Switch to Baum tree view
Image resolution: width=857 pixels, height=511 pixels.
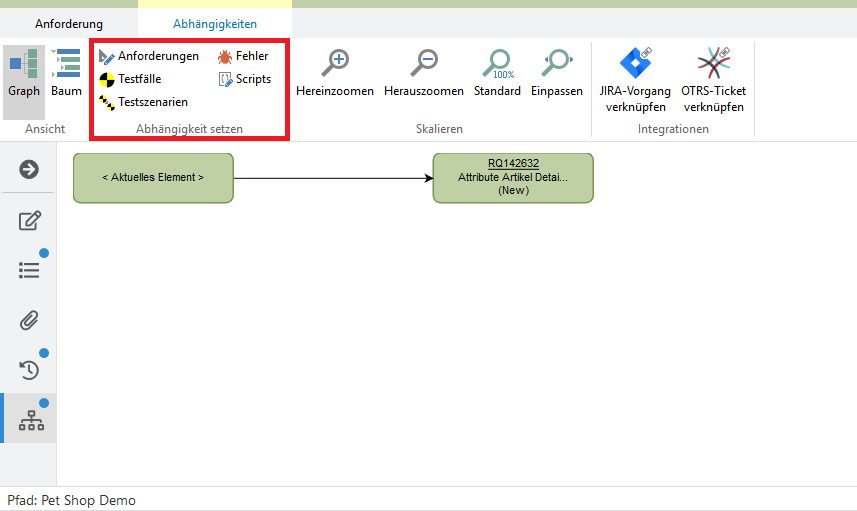tap(67, 74)
